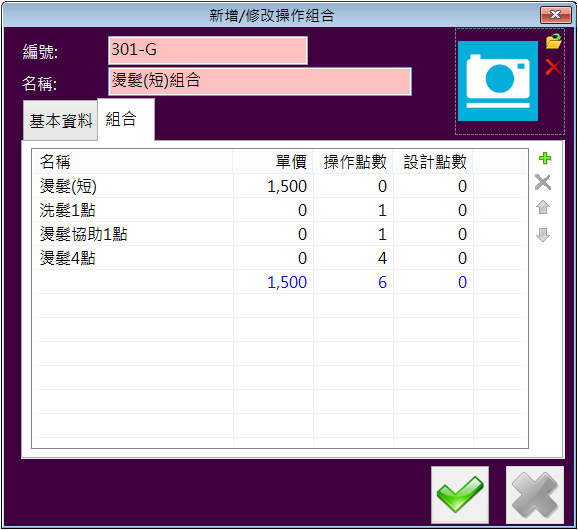The height and width of the screenshot is (530, 578).
Task: Click blue total 操作點數 6
Action: [x=382, y=282]
